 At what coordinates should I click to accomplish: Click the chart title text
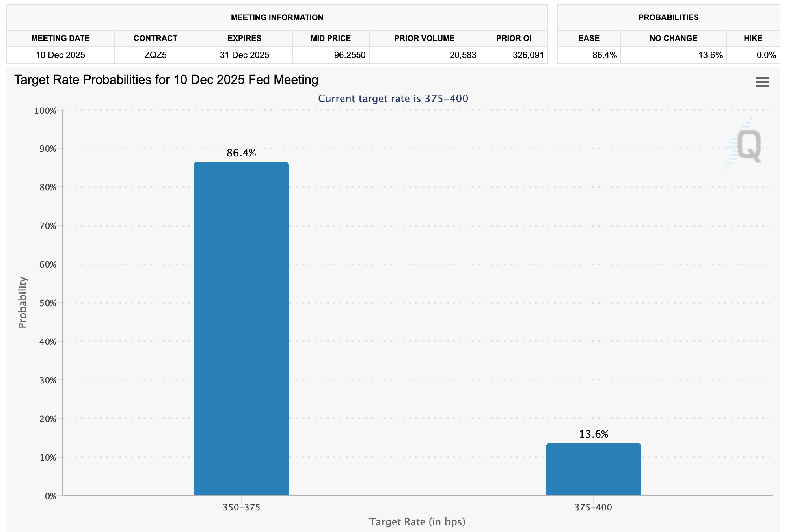[x=166, y=80]
